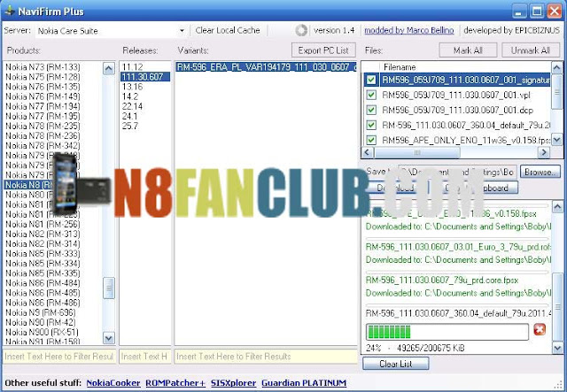Click the download log scroll up arrow

click(x=557, y=207)
